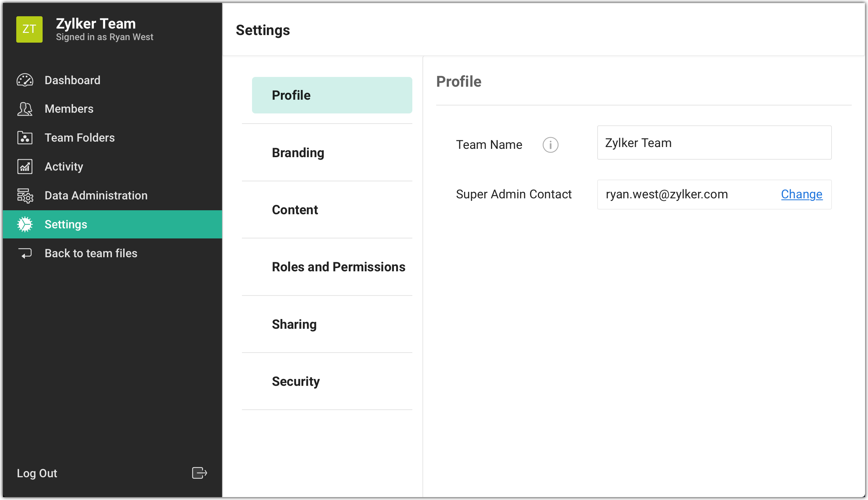
Task: Click the Activity chart icon
Action: click(x=25, y=167)
